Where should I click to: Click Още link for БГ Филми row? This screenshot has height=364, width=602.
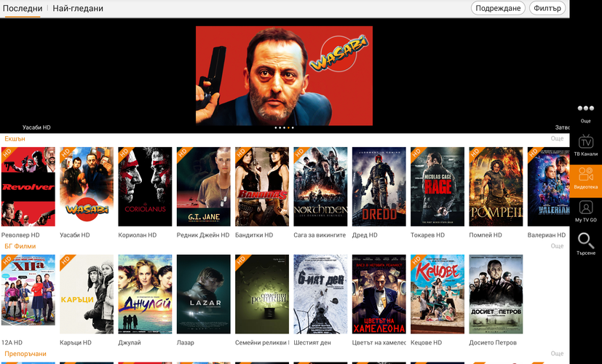pos(557,246)
